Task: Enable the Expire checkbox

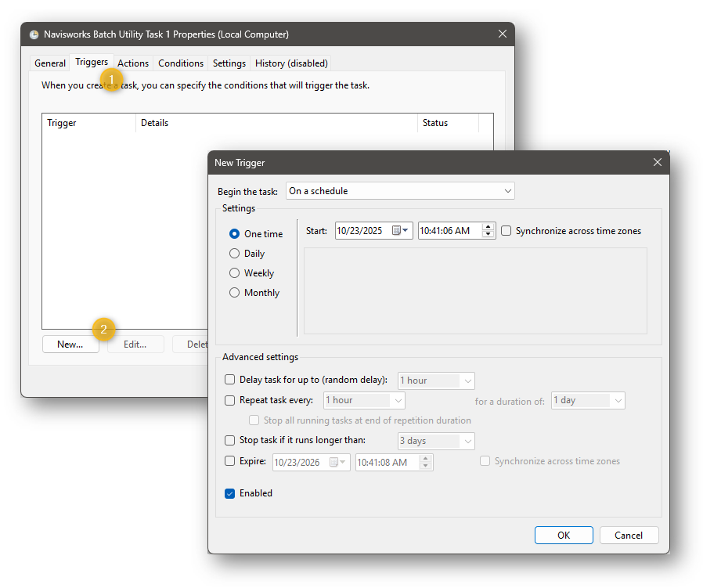Action: [229, 461]
